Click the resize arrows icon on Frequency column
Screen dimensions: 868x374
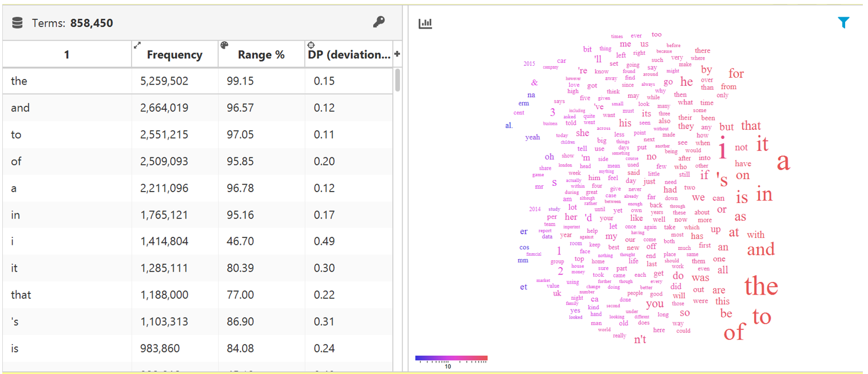click(137, 45)
